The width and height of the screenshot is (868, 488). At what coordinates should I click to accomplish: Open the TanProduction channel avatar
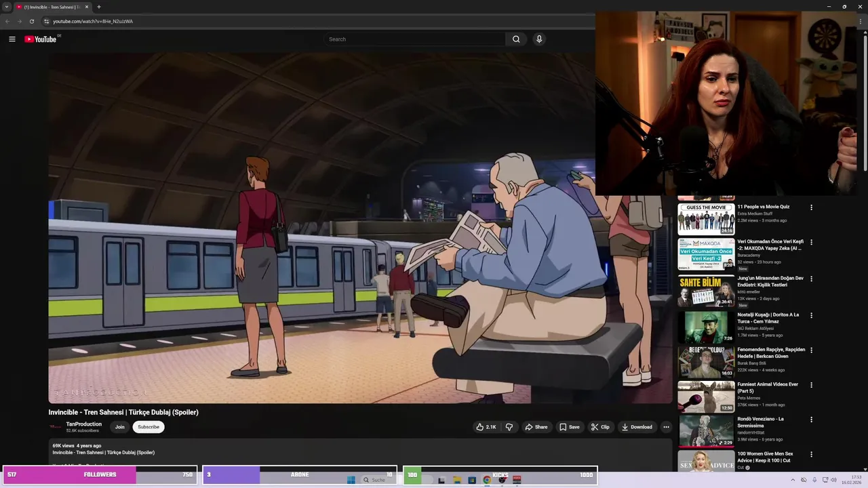tap(56, 427)
